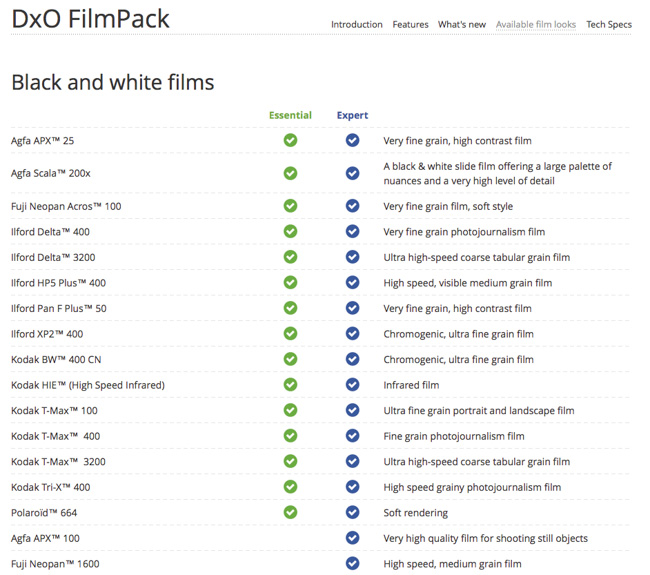Viewport: 650px width, 575px height.
Task: Click the Black and white films heading
Action: (113, 82)
